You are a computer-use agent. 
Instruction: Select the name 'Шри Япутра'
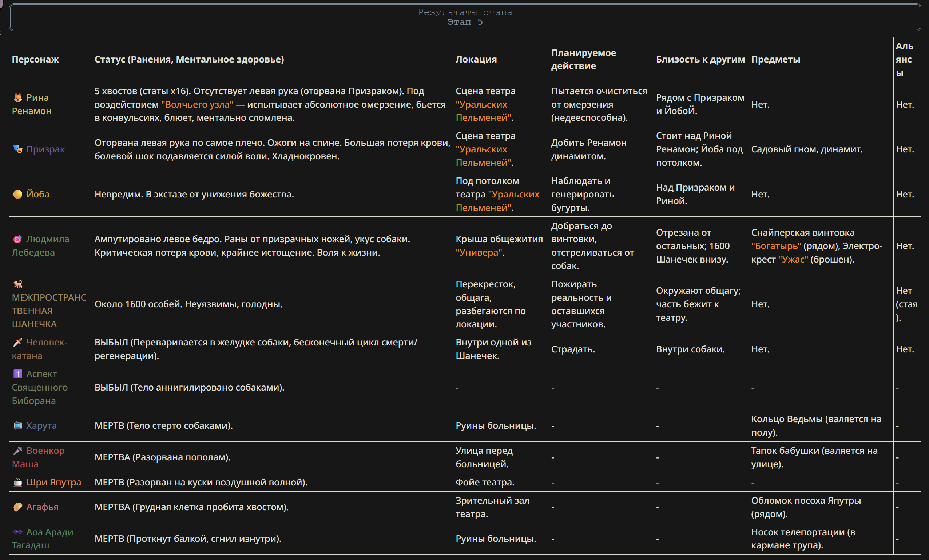53,483
